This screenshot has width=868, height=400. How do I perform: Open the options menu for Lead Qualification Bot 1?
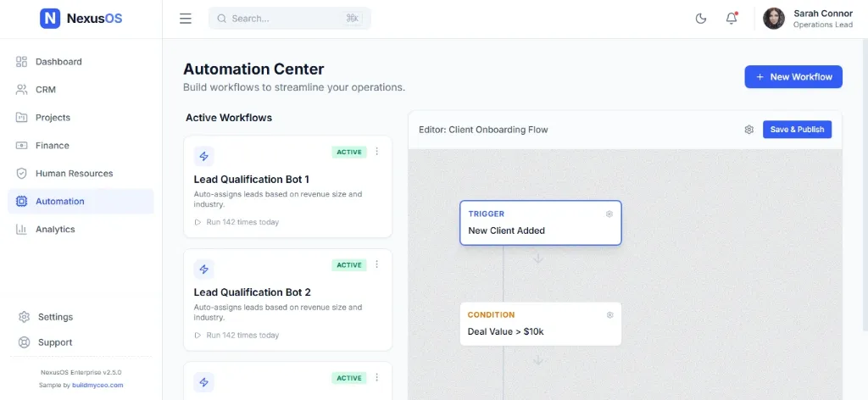(x=377, y=153)
